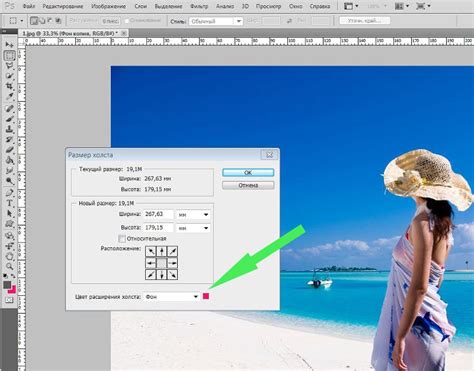Open the Изображение menu

(109, 6)
